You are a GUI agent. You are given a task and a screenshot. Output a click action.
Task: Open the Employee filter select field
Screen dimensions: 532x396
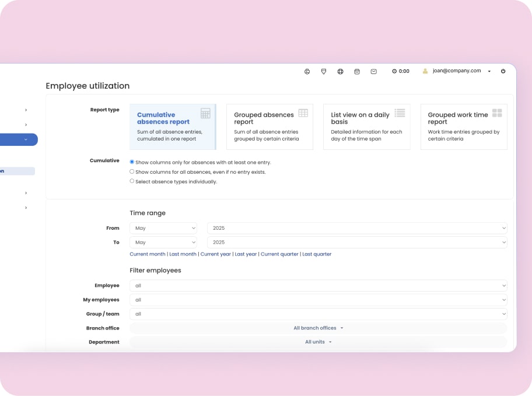(318, 286)
